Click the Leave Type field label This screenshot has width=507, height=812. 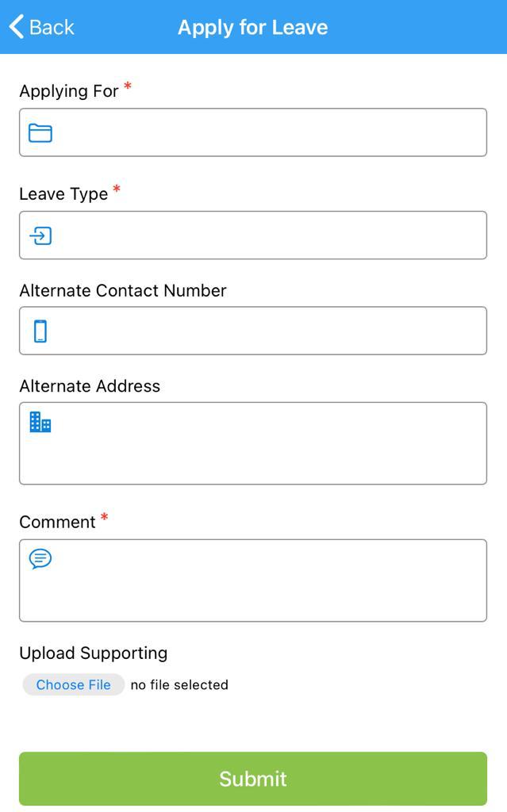pos(63,194)
